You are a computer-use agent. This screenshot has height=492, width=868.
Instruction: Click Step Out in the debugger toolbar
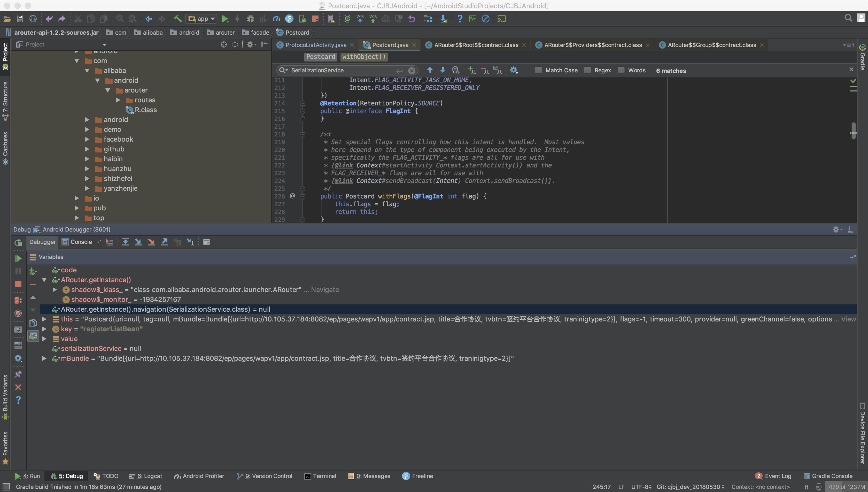[x=165, y=242]
